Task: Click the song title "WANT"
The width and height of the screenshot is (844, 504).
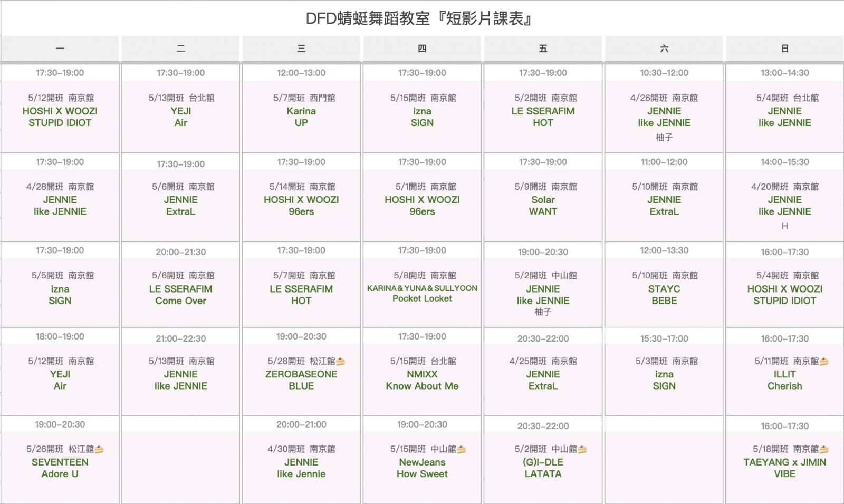Action: point(543,211)
